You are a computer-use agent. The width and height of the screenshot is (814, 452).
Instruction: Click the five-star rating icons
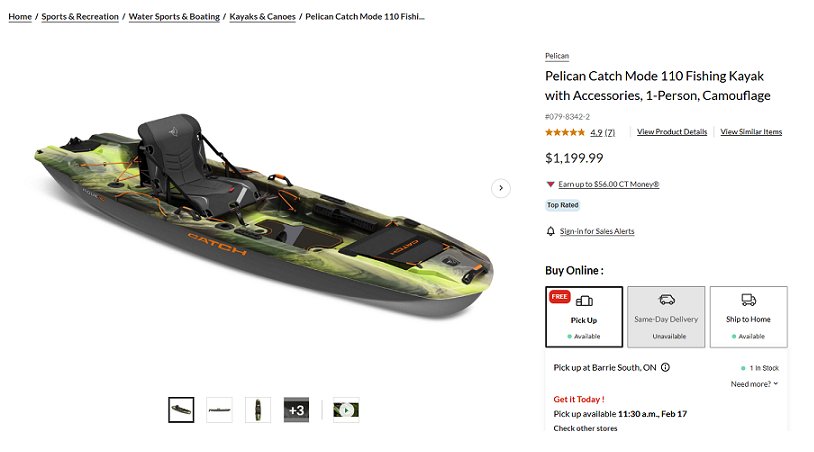point(564,132)
